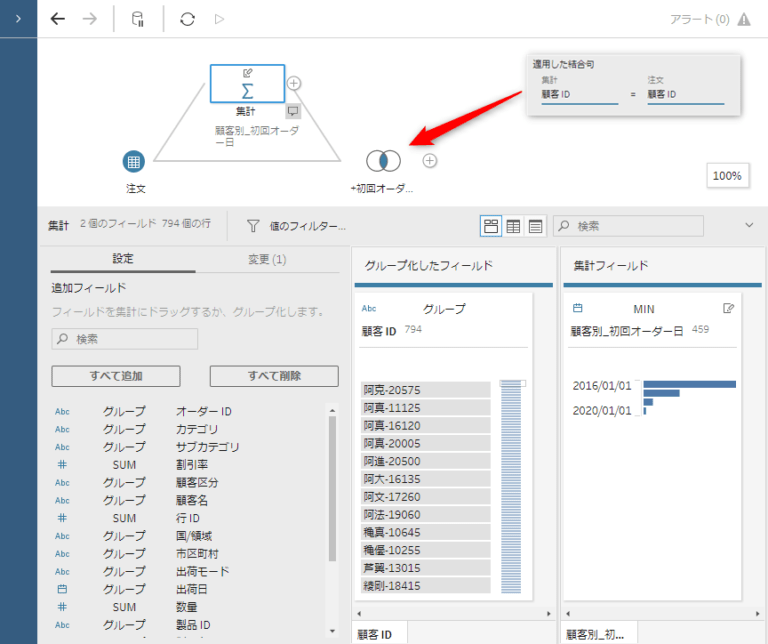Viewport: 768px width, 644px height.
Task: Switch to data grid view icon
Action: 513,226
